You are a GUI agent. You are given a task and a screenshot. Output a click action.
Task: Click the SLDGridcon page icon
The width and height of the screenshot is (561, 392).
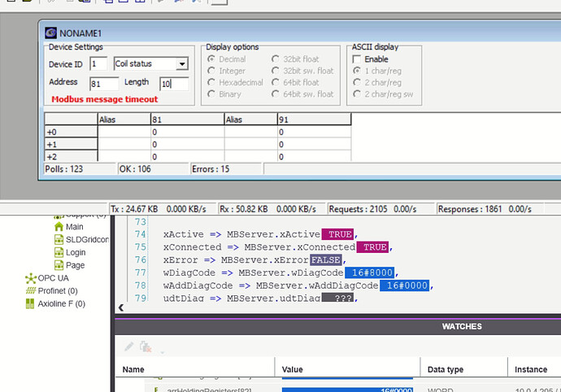[x=59, y=239]
